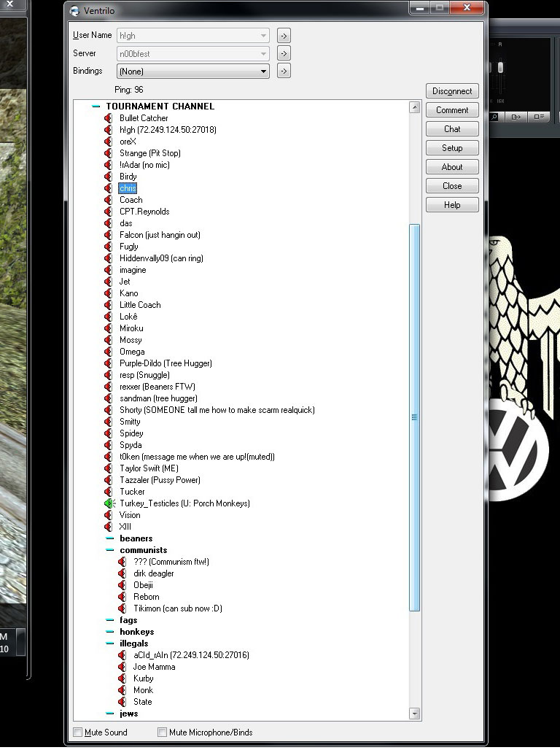Click the Help button
560x750 pixels.
coord(452,205)
